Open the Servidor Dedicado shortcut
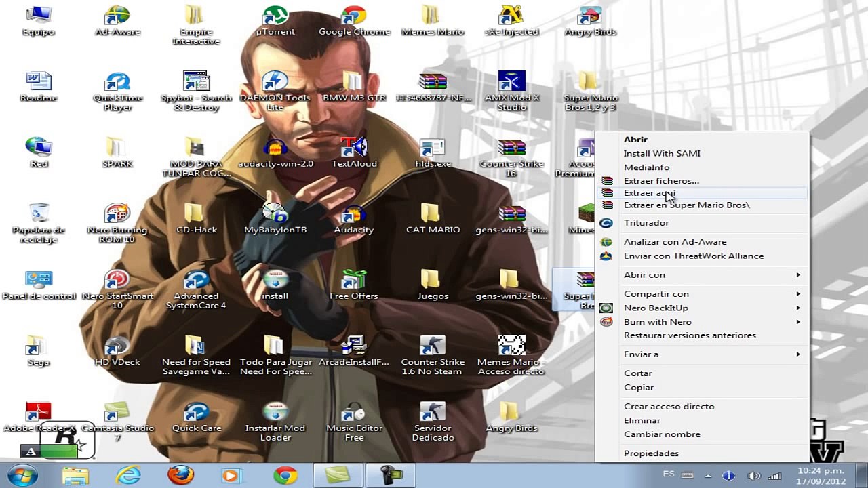 click(x=433, y=421)
